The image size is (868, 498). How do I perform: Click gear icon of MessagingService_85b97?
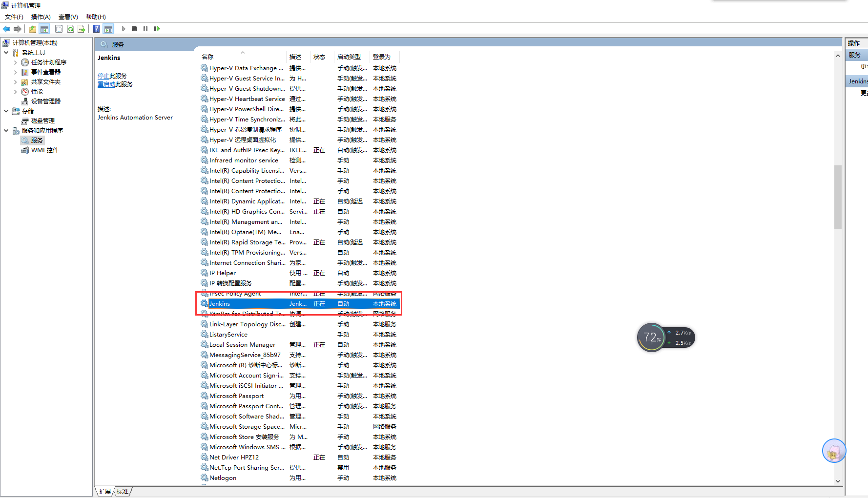pyautogui.click(x=205, y=355)
